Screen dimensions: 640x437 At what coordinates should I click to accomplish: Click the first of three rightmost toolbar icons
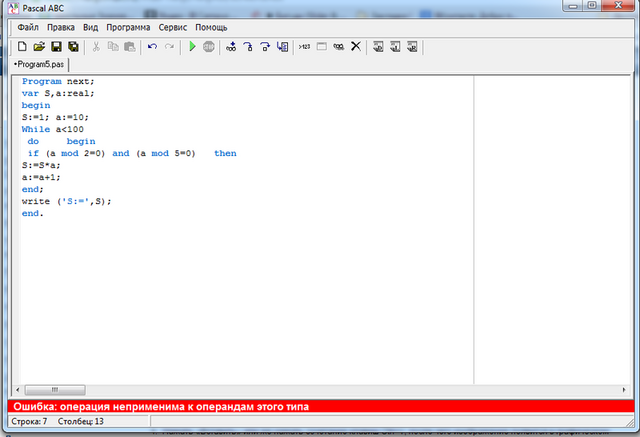point(378,47)
